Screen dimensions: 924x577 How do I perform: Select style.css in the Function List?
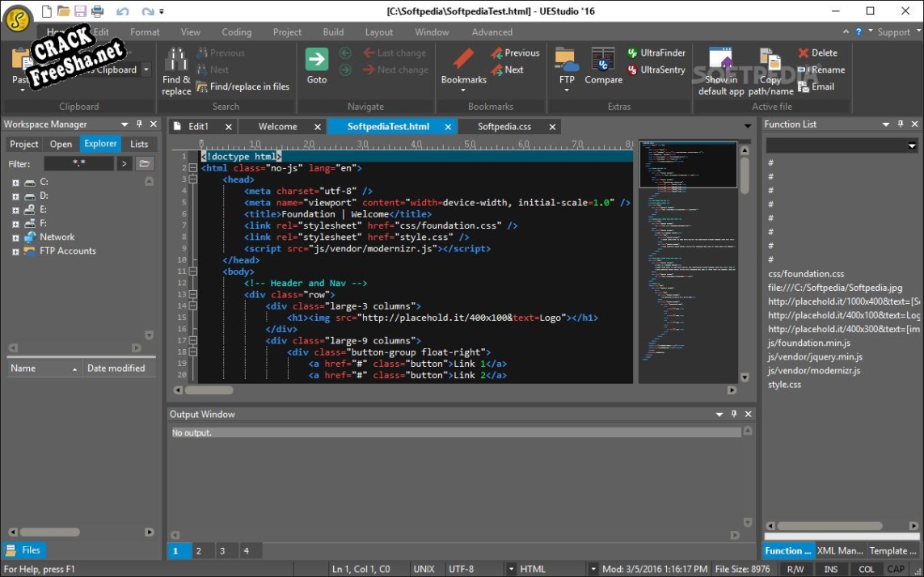[784, 385]
